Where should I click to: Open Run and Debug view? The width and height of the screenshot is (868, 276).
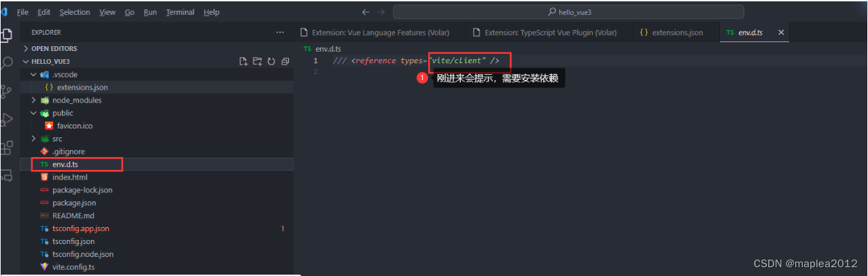tap(7, 120)
